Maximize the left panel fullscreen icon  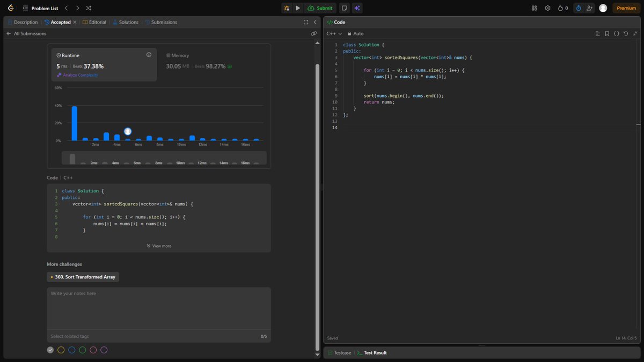(306, 22)
